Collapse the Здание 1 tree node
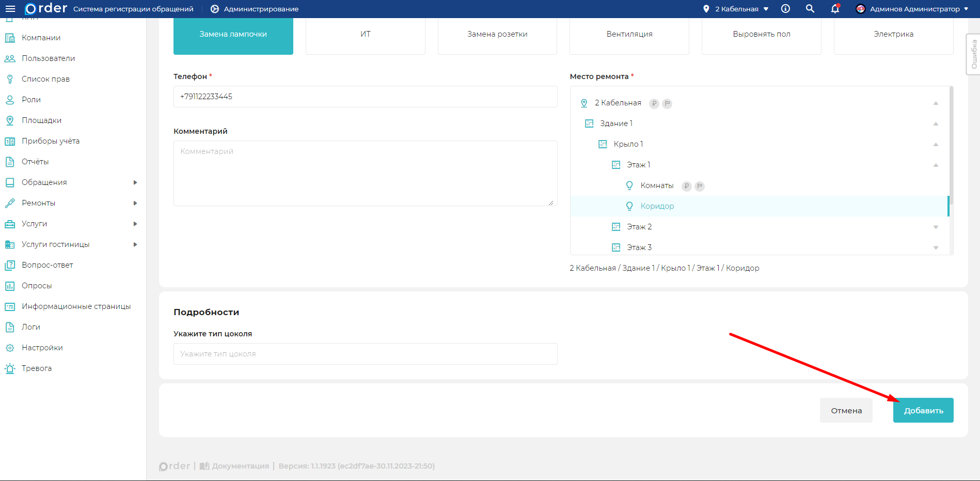 point(936,123)
